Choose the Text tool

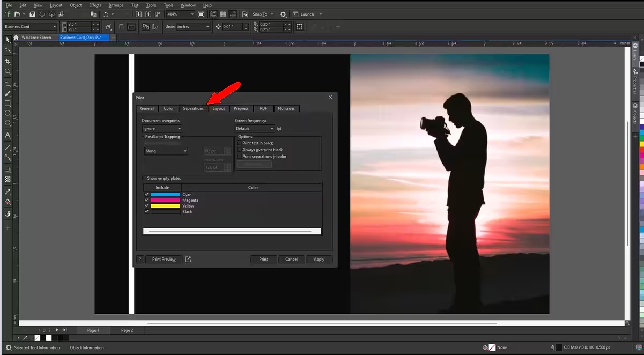8,136
